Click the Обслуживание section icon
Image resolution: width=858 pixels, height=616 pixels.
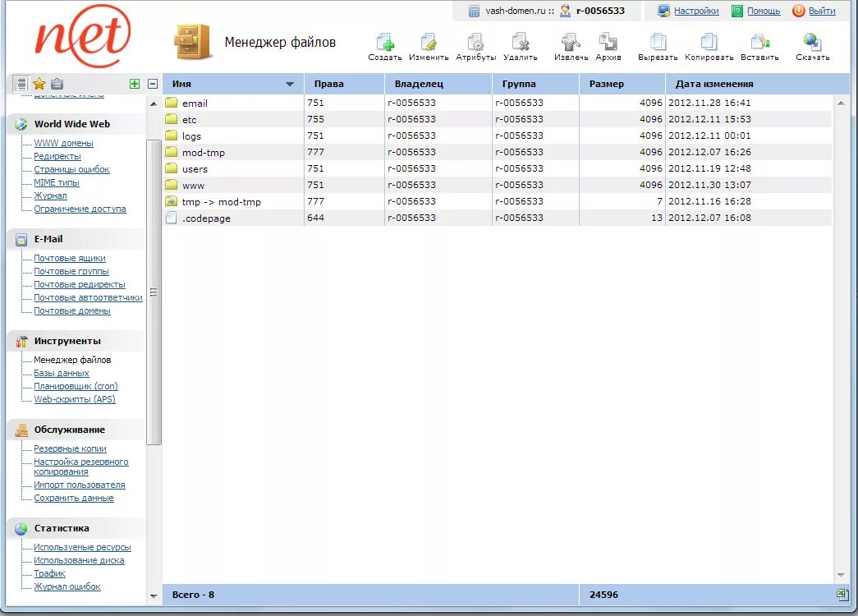[21, 430]
